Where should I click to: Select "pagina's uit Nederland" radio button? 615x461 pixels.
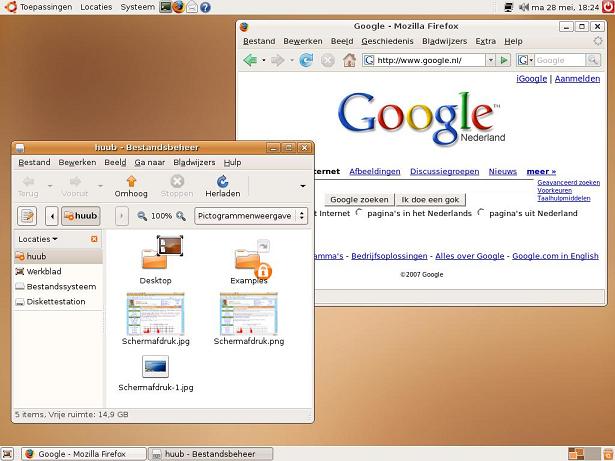tap(481, 213)
